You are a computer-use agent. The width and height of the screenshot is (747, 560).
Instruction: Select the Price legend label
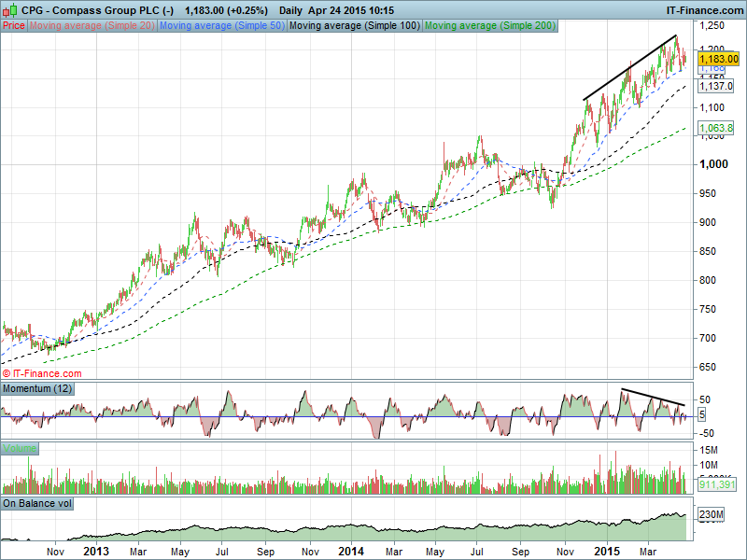coord(14,25)
